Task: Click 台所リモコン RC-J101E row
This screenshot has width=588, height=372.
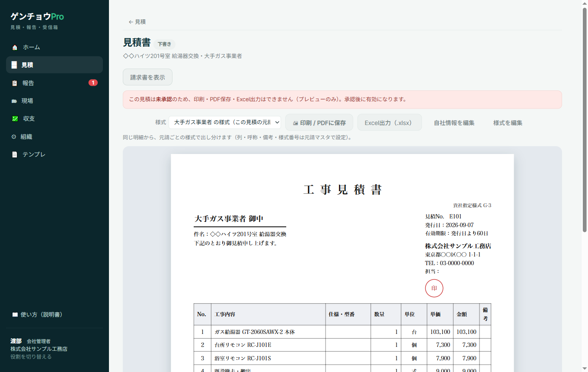Action: coord(342,345)
